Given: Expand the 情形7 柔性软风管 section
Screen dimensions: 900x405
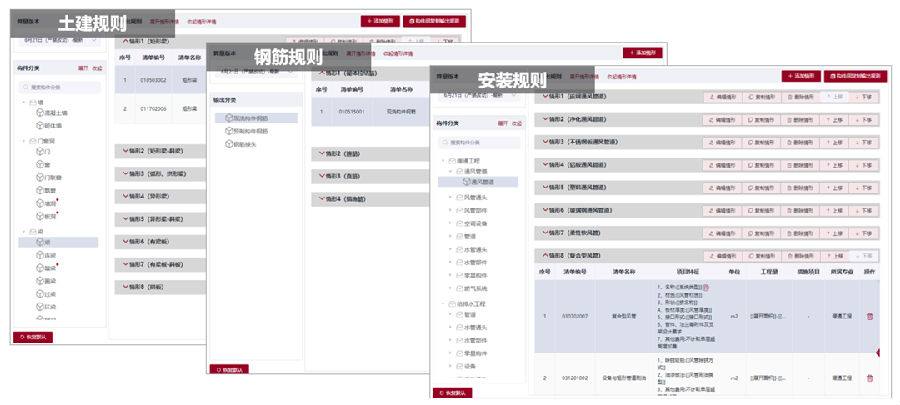Looking at the screenshot, I should (x=545, y=233).
